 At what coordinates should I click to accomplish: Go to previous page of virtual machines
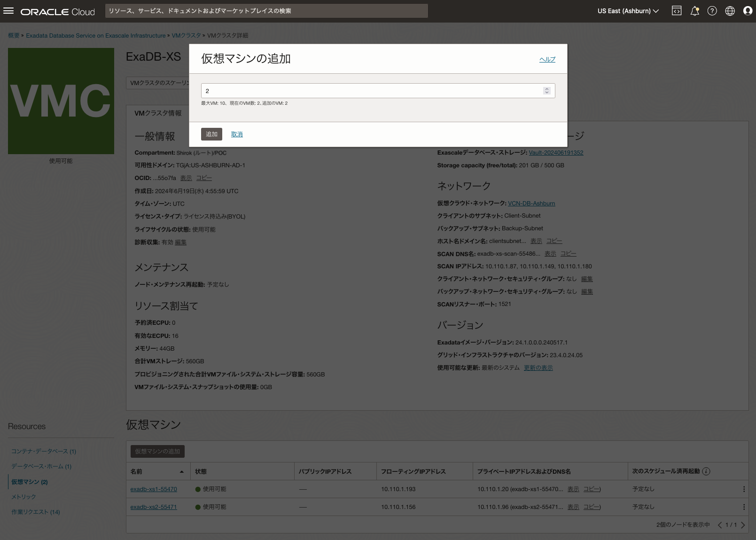coord(719,525)
